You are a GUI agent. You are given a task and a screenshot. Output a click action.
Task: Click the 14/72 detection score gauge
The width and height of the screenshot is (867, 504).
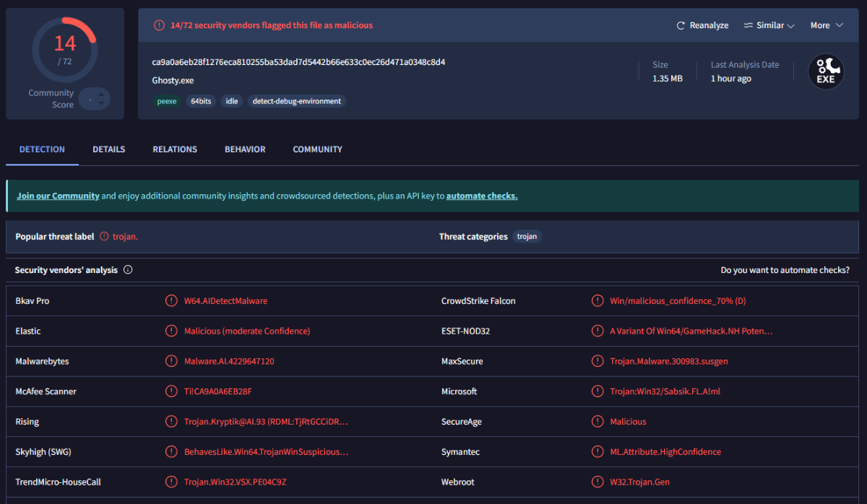pos(64,49)
